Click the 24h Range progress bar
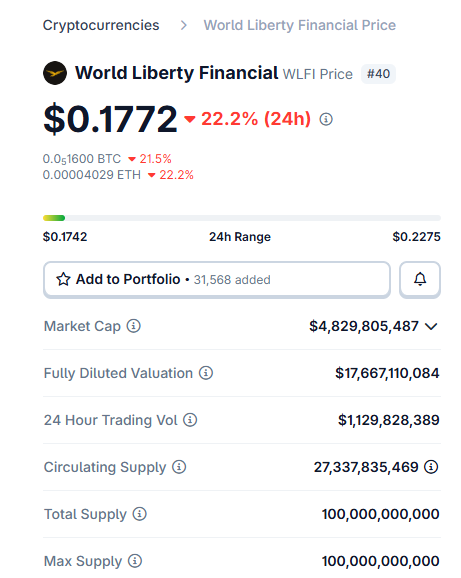Image resolution: width=461 pixels, height=578 pixels. pyautogui.click(x=242, y=218)
